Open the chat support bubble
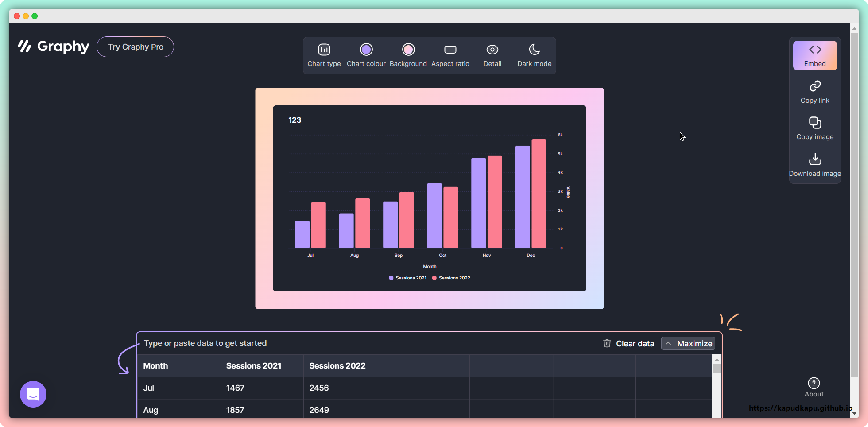 coord(33,394)
